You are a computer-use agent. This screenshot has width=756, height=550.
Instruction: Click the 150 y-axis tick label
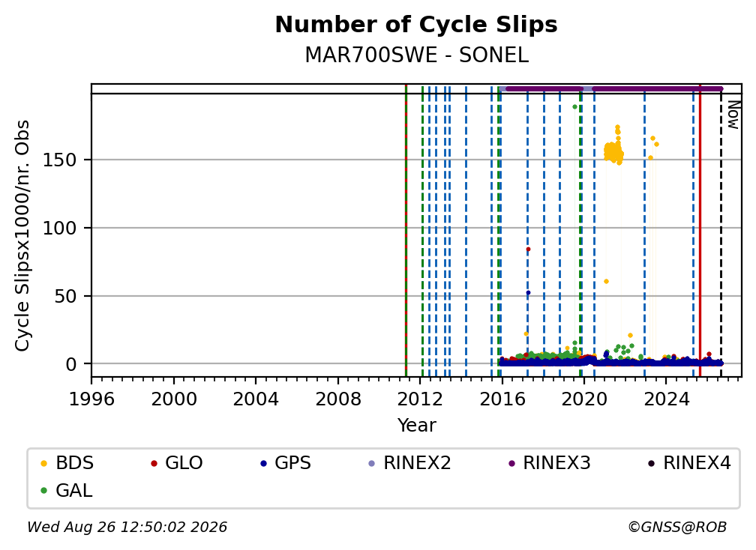60,160
